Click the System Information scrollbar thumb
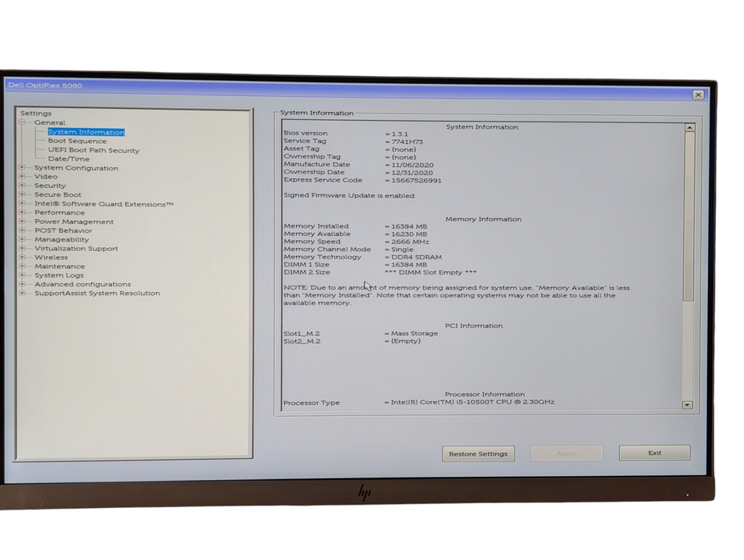 point(689,217)
